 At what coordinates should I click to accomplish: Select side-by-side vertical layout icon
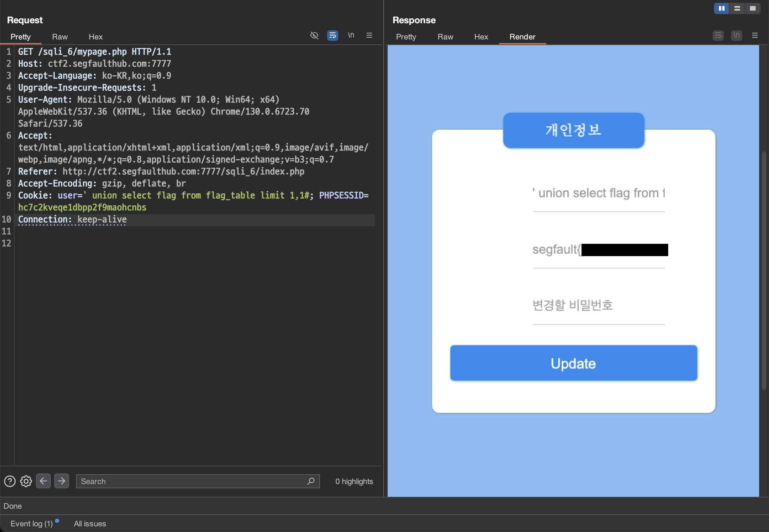[x=721, y=8]
